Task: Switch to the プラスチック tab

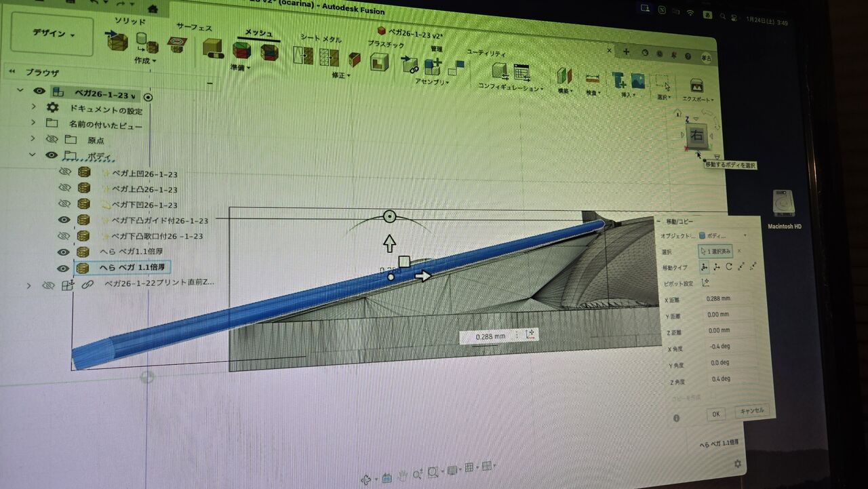Action: pyautogui.click(x=386, y=45)
